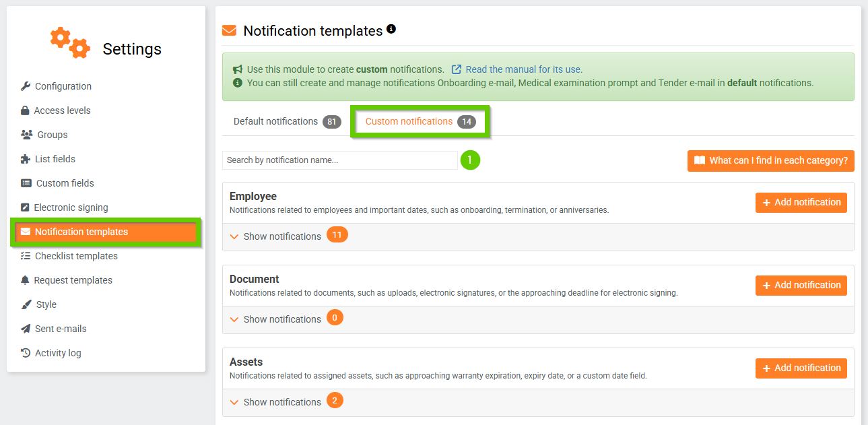
Task: Open Checklist templates in the sidebar
Action: pyautogui.click(x=76, y=256)
